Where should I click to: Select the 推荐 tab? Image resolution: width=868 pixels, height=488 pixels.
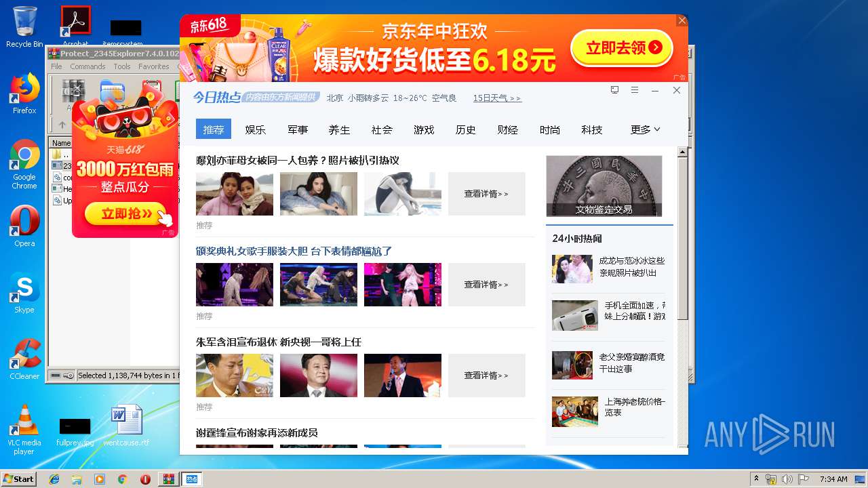214,129
